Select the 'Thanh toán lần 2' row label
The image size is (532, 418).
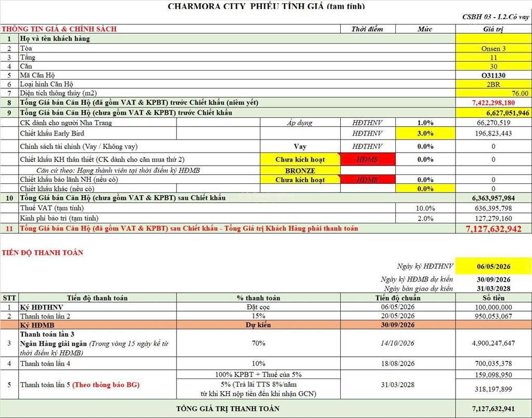[45, 316]
